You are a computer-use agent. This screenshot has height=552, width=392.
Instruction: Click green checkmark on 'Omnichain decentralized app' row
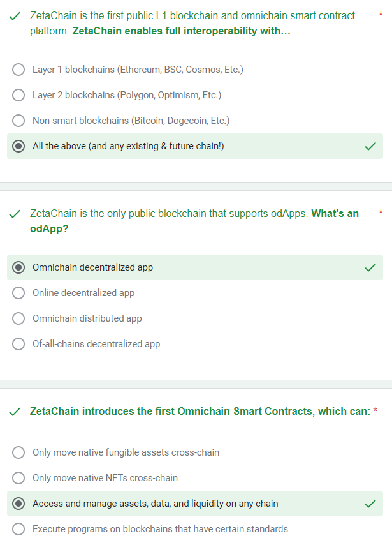click(370, 267)
